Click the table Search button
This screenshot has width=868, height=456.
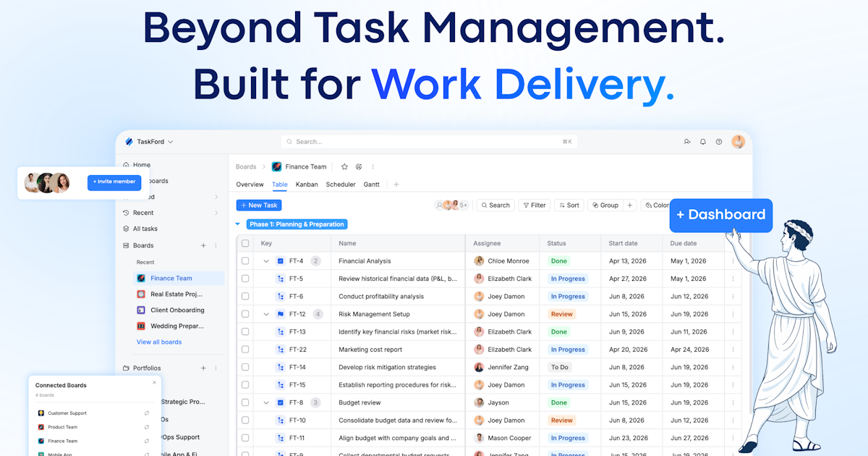tap(495, 206)
